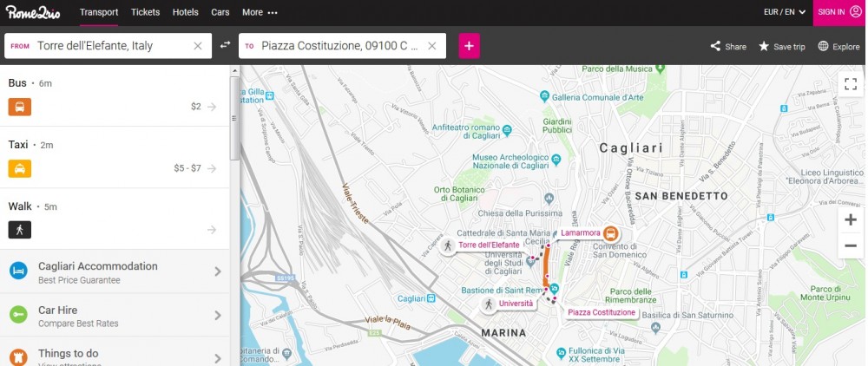Click the Torre dell'Elefante map label
Screen dimensions: 868x366
490,245
